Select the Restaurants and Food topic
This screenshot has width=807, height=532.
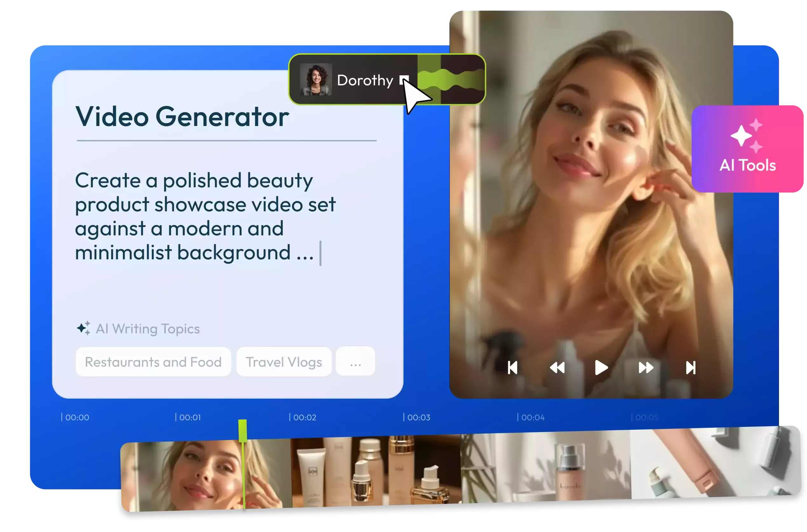click(x=153, y=362)
